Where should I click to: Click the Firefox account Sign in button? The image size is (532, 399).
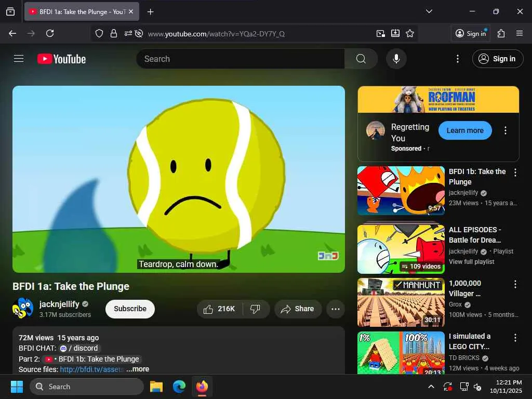click(x=471, y=33)
